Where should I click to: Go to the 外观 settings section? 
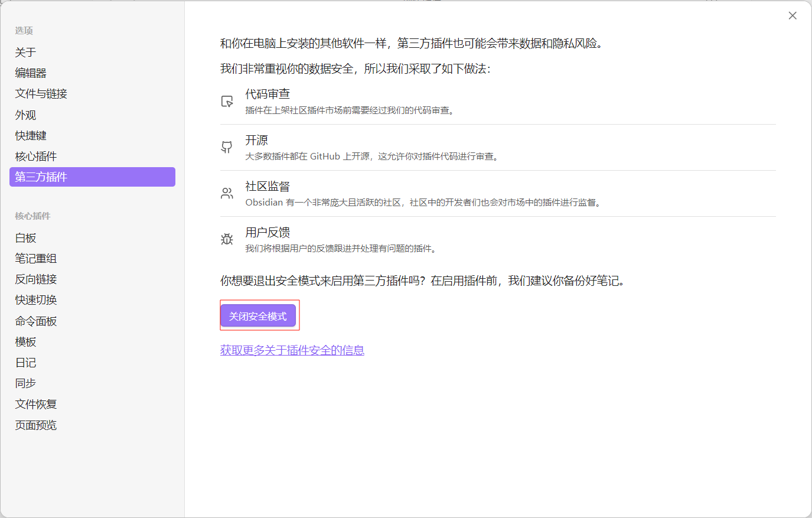[25, 115]
